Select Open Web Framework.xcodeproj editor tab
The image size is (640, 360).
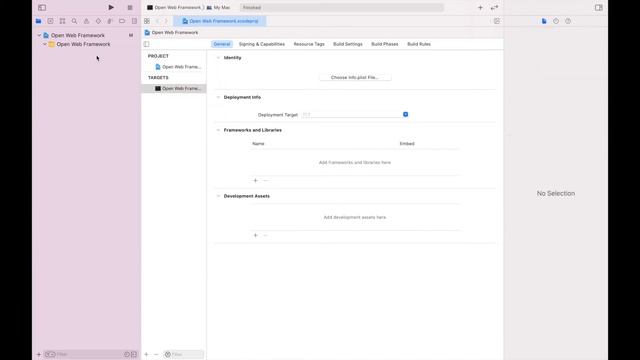(x=220, y=21)
